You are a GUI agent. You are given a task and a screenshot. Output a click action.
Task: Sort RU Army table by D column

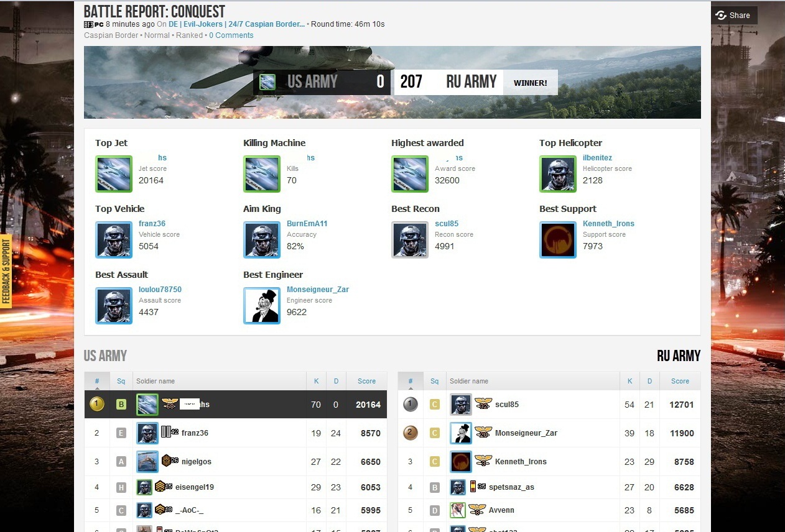point(649,381)
